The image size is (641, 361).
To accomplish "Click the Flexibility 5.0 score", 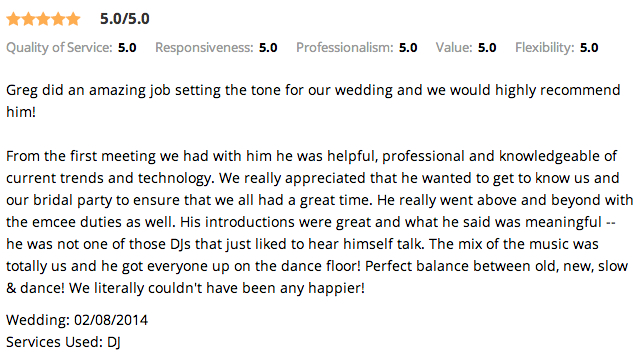I will [x=589, y=48].
